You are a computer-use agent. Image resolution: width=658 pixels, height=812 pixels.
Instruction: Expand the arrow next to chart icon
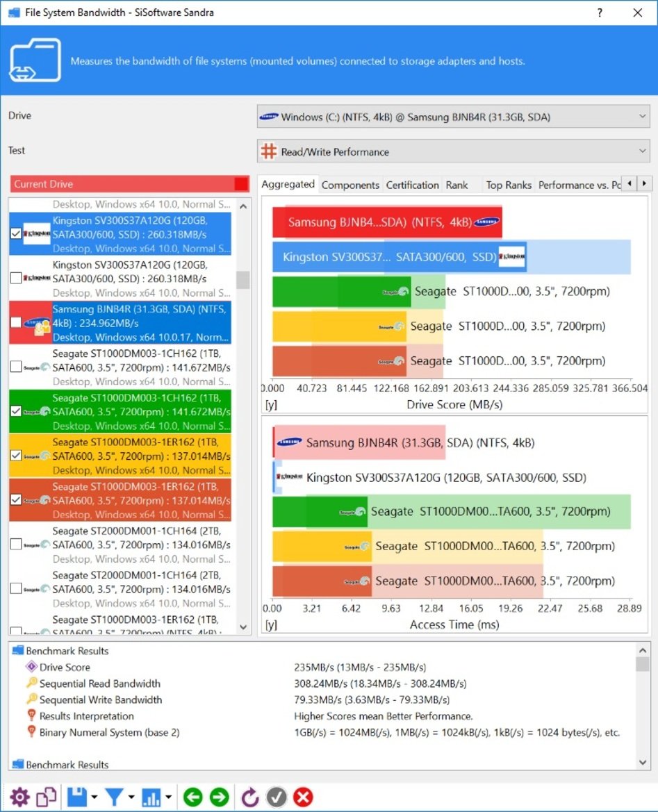coord(168,797)
